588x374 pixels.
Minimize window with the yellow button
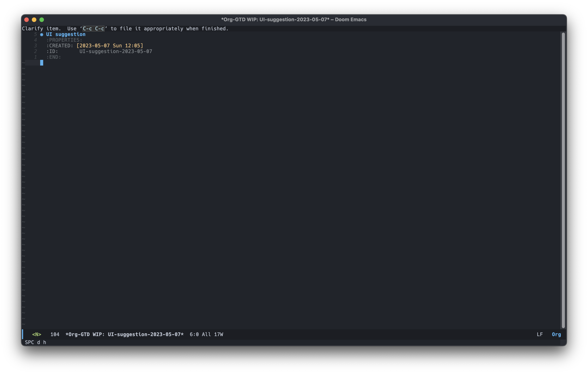point(34,20)
